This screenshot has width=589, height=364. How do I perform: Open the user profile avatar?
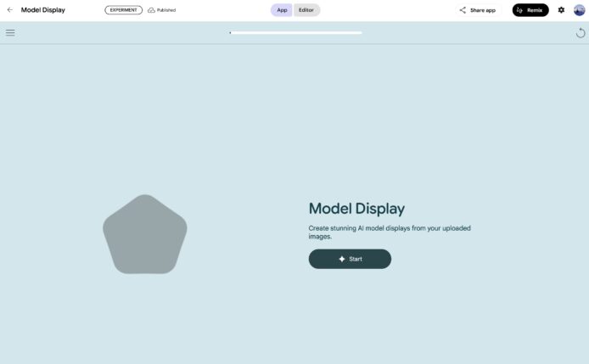580,10
